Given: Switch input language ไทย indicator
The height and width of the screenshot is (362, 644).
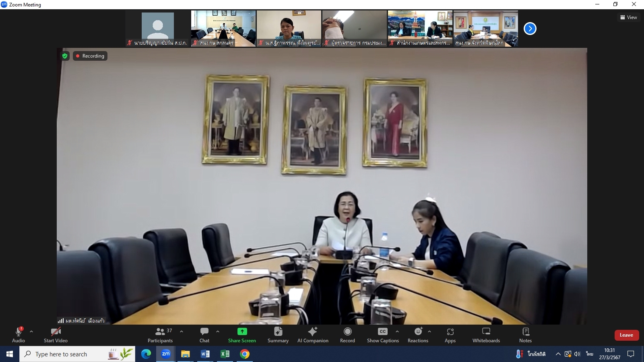Looking at the screenshot, I should pos(590,354).
